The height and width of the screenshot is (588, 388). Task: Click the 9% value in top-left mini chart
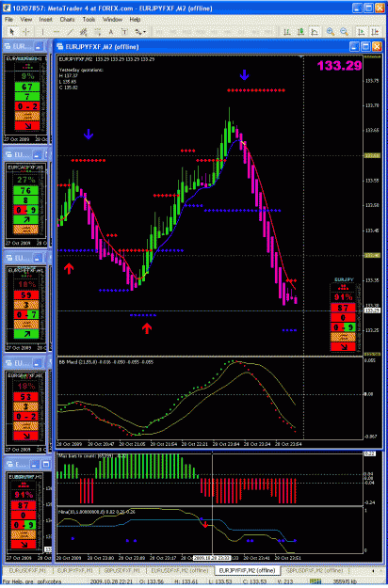(27, 76)
